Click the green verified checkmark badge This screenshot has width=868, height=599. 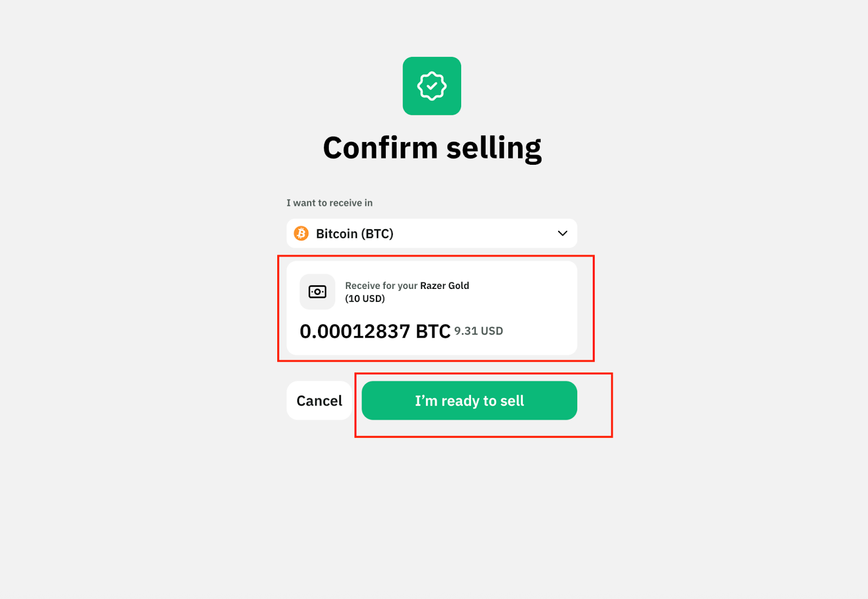[432, 86]
